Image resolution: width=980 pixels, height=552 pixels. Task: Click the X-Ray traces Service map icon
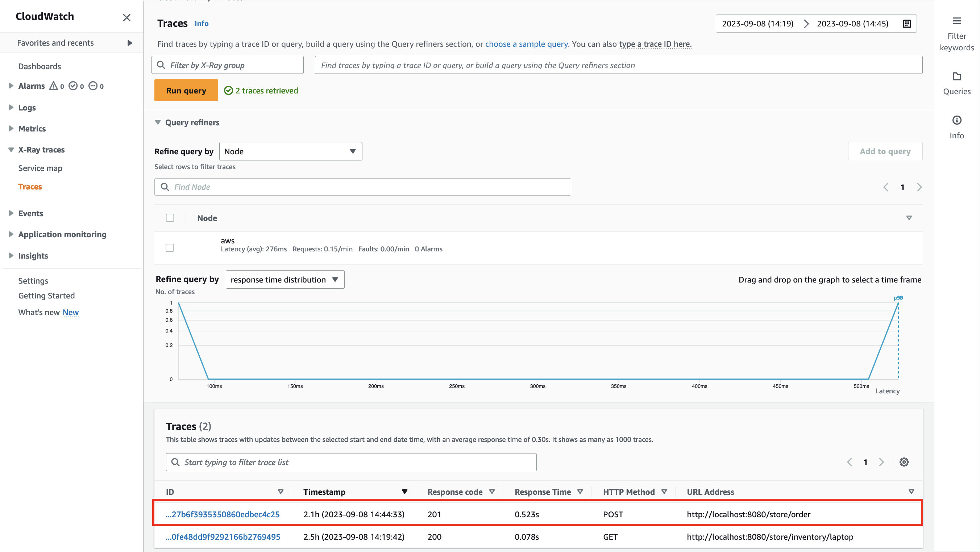click(x=41, y=167)
